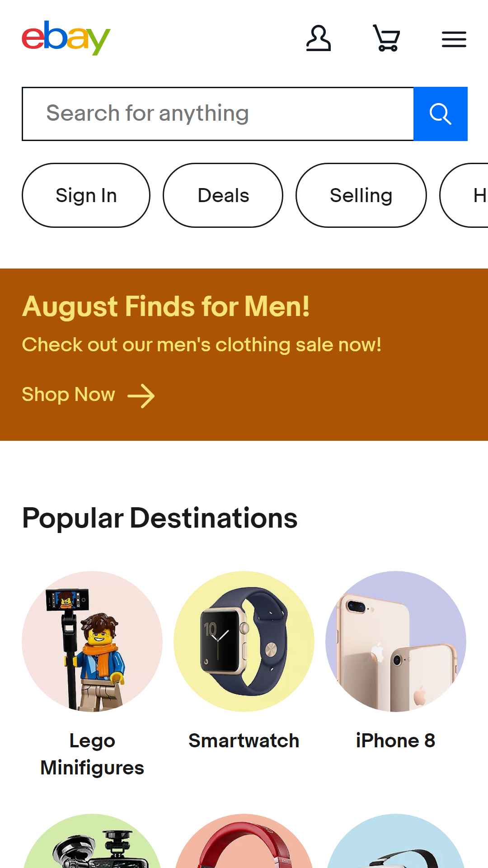Tap the partially visible H pill

tap(465, 195)
